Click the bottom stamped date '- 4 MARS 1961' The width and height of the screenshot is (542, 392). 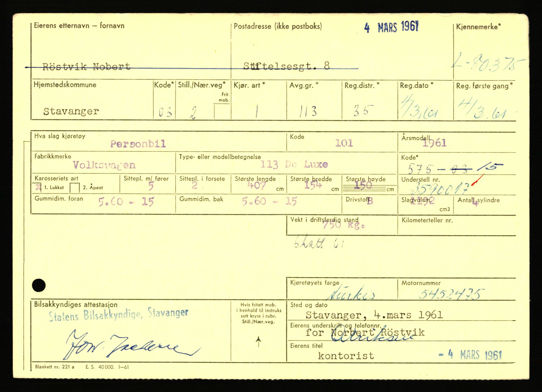coord(470,355)
